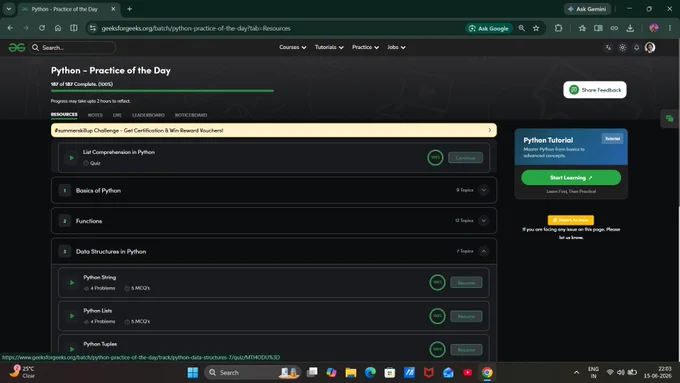Click the Chrome profile avatar
680x383 pixels.
click(654, 28)
